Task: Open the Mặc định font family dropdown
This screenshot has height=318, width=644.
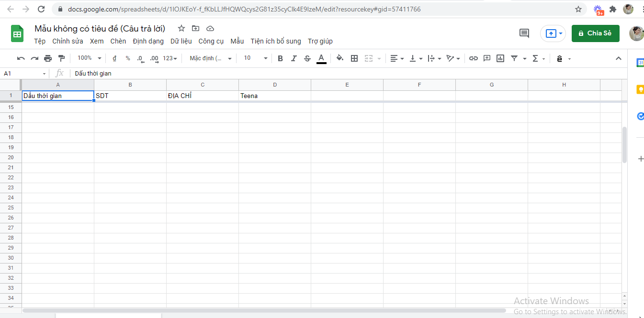Action: pos(210,58)
